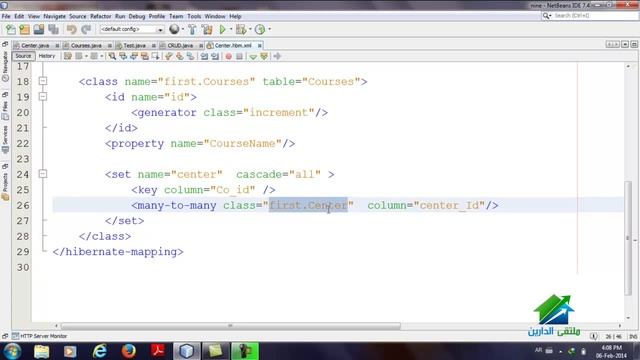Show opened documents list arrow
The height and width of the screenshot is (360, 640).
coord(625,44)
